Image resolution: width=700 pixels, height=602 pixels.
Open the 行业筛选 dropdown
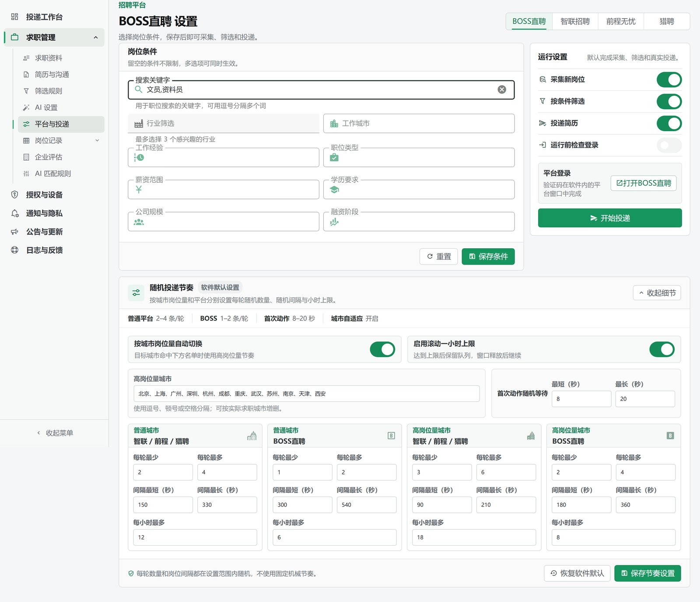(223, 124)
